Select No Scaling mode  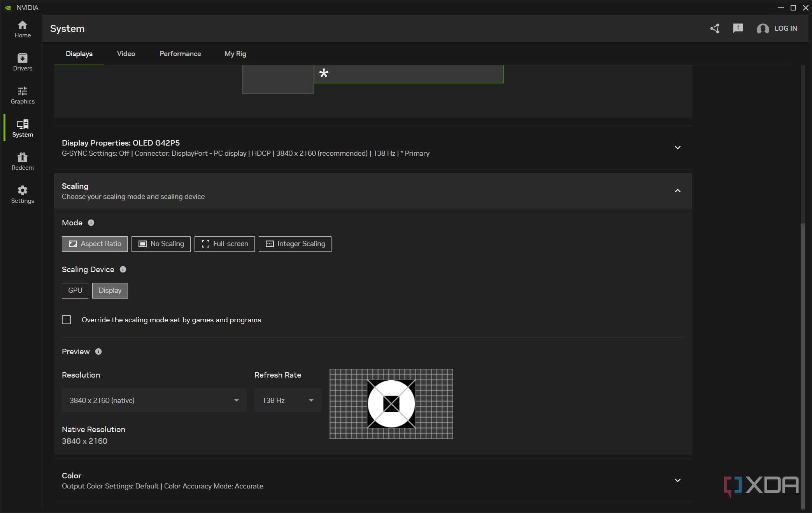pyautogui.click(x=161, y=244)
